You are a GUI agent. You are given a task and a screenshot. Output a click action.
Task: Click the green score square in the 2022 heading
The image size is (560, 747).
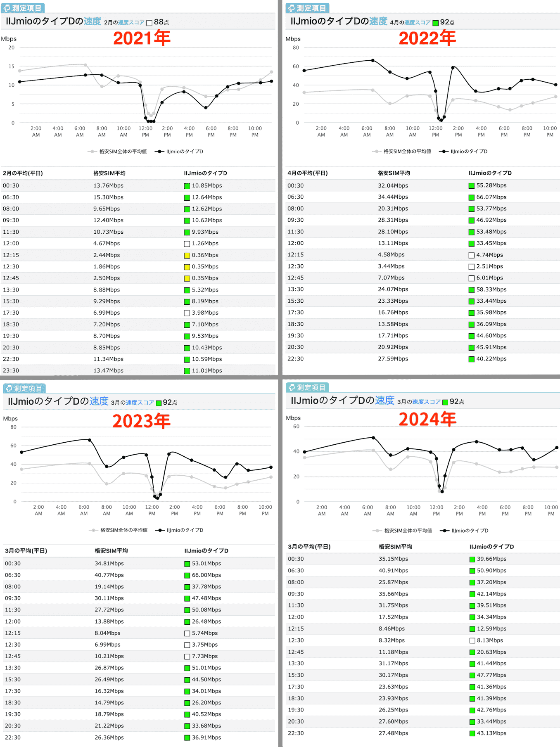435,23
